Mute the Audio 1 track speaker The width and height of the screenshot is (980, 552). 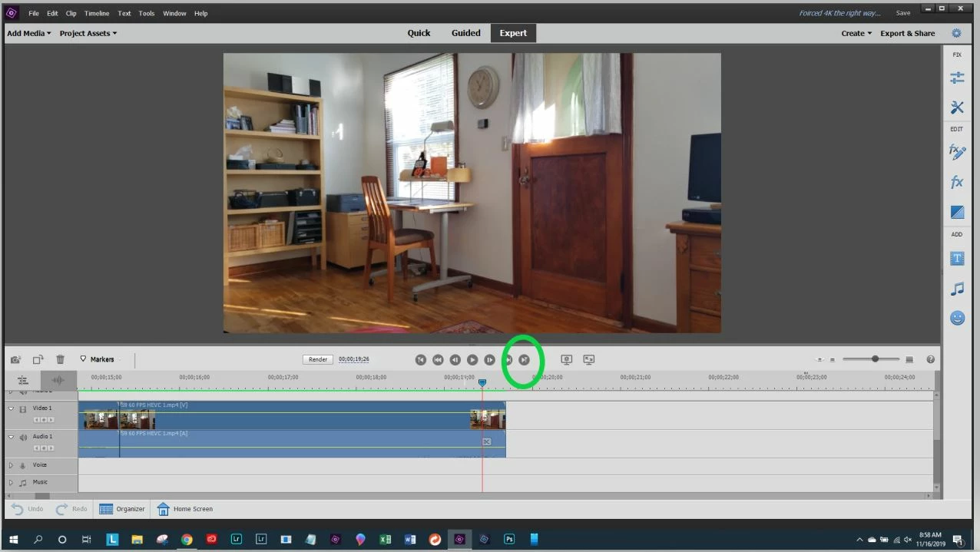23,437
